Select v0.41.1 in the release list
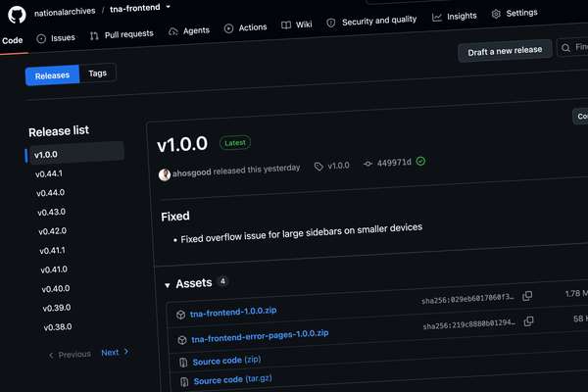 53,250
